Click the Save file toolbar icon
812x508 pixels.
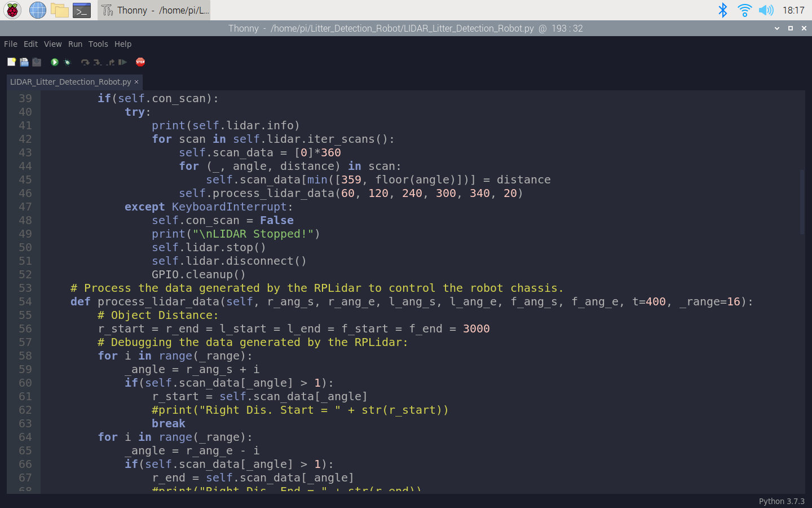click(37, 62)
